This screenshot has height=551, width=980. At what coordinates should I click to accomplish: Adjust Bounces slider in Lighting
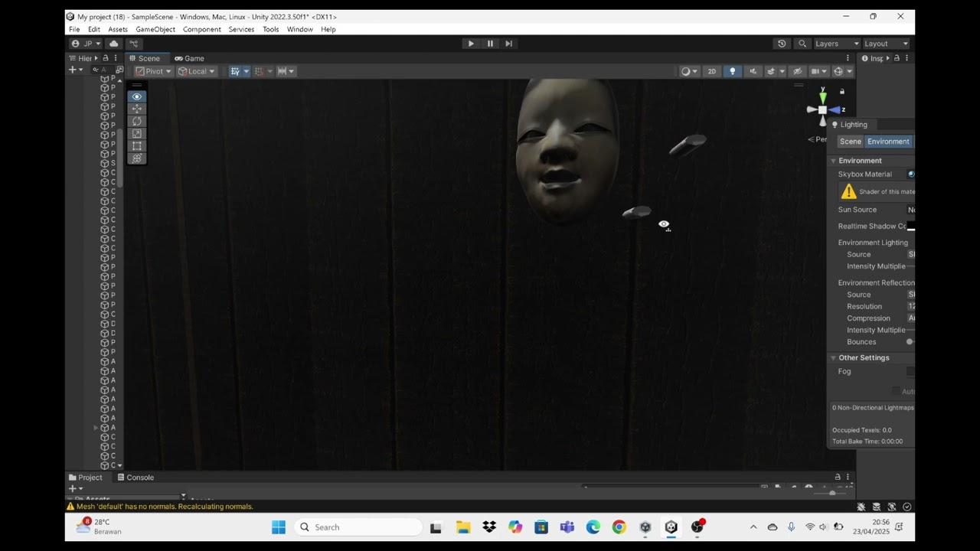click(910, 342)
